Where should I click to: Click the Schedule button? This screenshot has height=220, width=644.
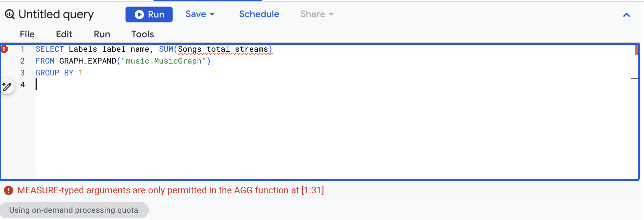point(259,14)
